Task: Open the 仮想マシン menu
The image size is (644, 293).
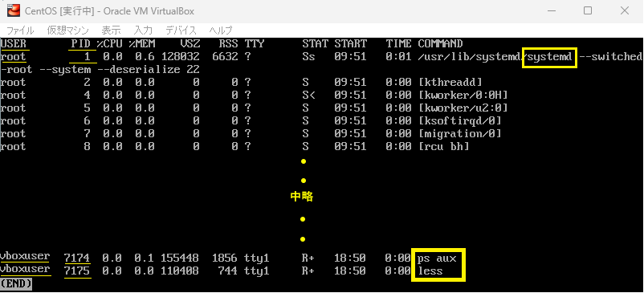Action: coord(67,31)
